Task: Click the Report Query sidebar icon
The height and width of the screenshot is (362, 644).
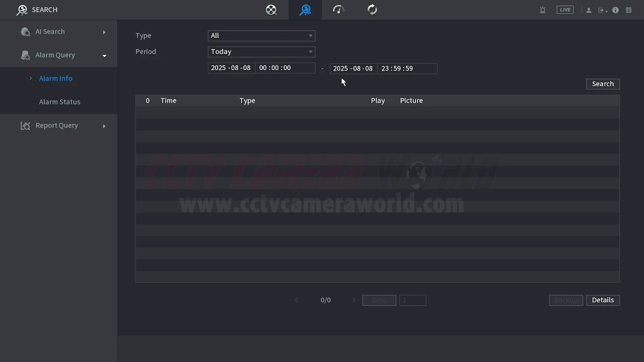Action: click(x=25, y=125)
